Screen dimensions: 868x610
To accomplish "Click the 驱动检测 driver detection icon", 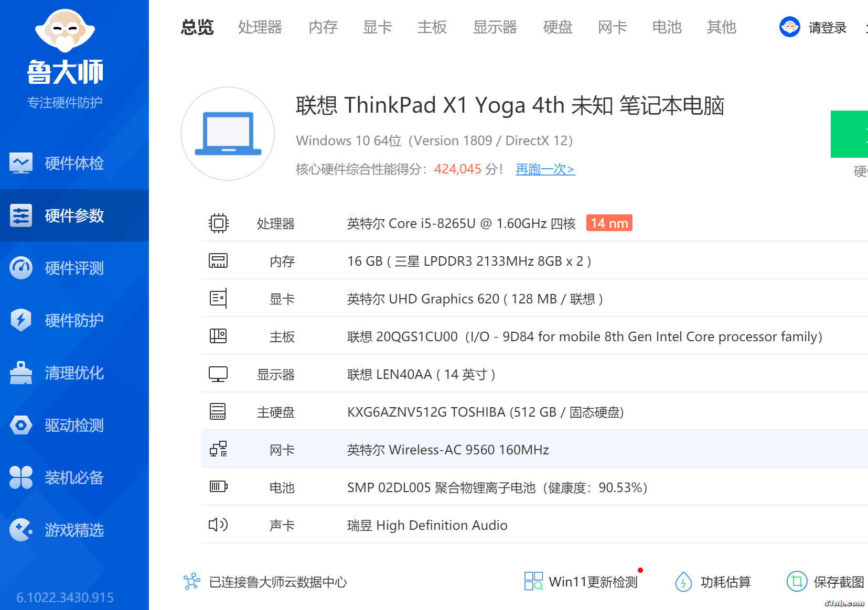I will coord(21,425).
